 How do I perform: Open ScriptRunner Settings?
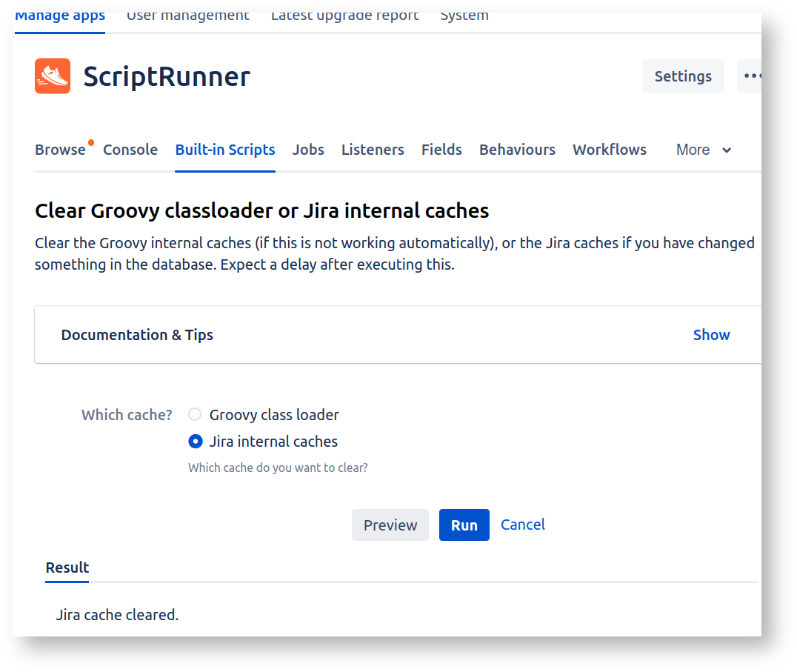click(683, 76)
